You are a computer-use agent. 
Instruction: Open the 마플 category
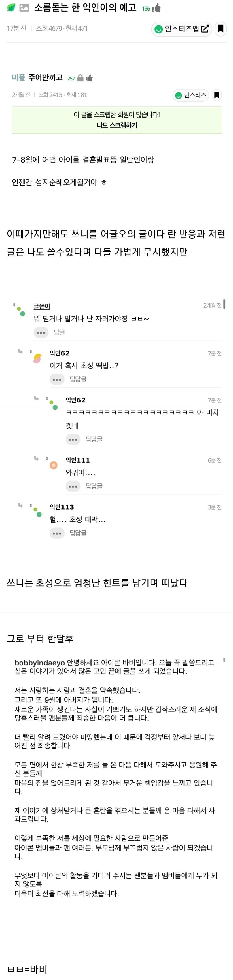18,77
